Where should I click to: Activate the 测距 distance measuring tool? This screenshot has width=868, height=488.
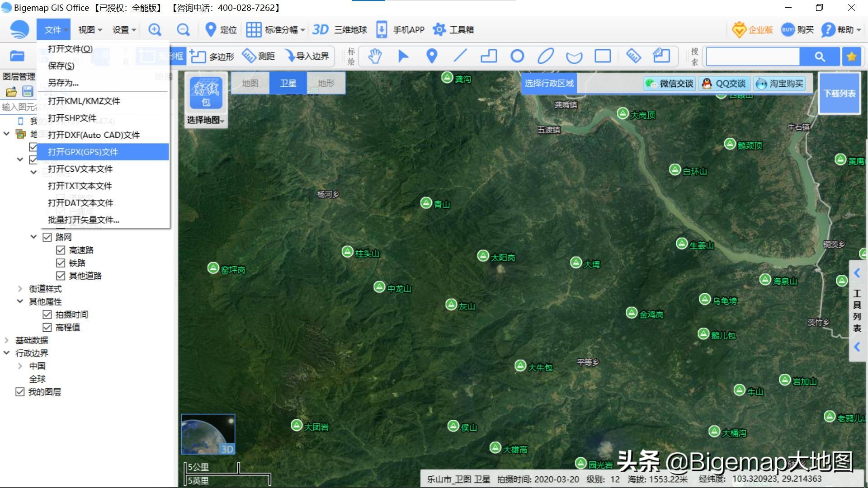click(258, 56)
